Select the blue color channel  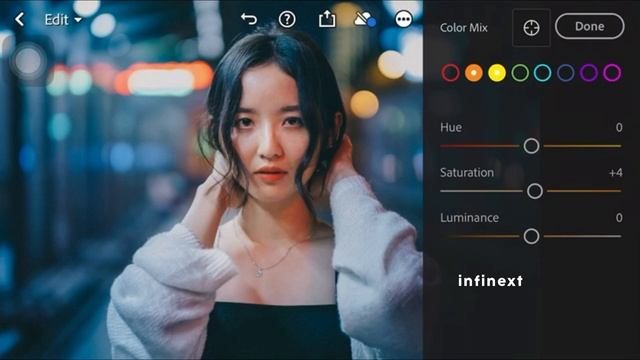click(x=565, y=73)
